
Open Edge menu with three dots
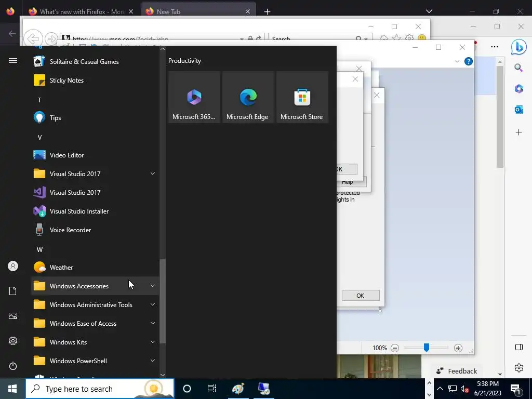495,47
